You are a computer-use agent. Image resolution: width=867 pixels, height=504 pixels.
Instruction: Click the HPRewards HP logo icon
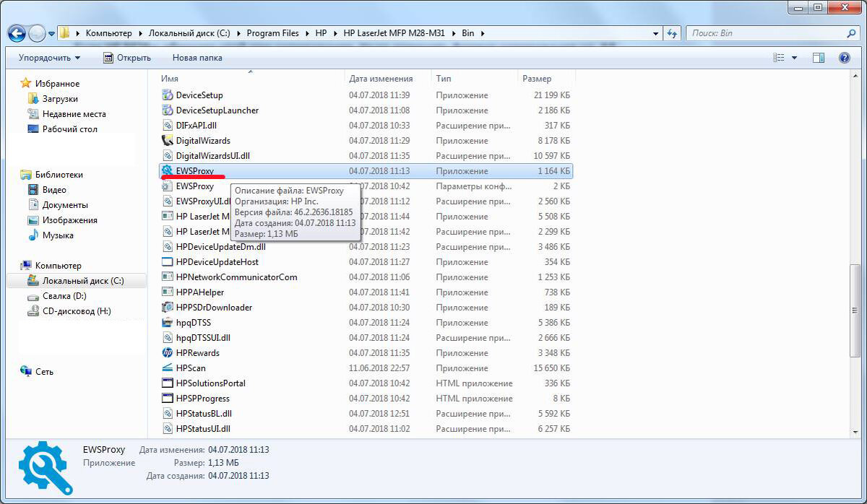pos(167,353)
